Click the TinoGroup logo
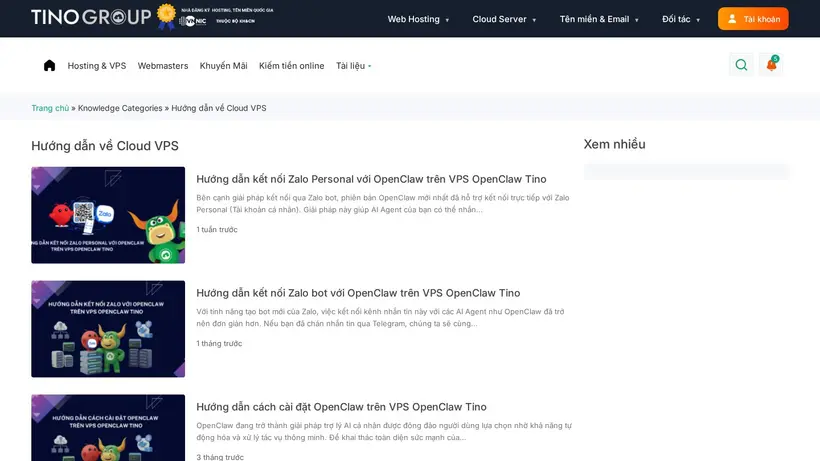Image resolution: width=820 pixels, height=461 pixels. click(x=91, y=17)
